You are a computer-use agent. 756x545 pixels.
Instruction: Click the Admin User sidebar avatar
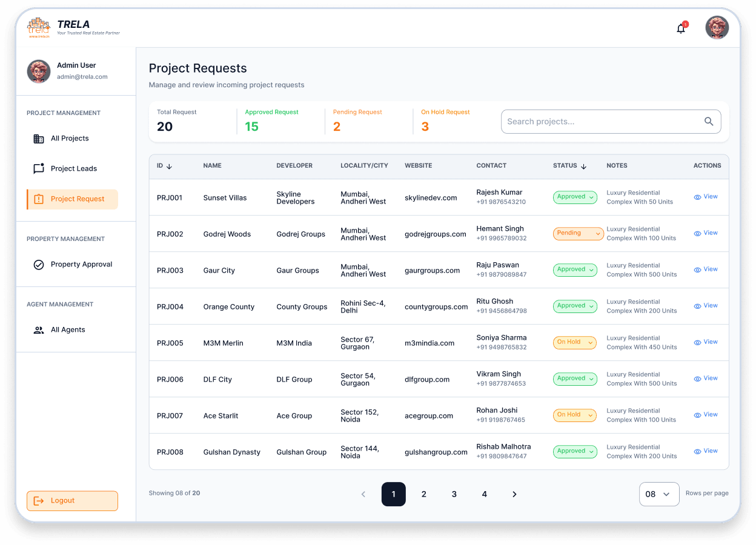click(39, 71)
